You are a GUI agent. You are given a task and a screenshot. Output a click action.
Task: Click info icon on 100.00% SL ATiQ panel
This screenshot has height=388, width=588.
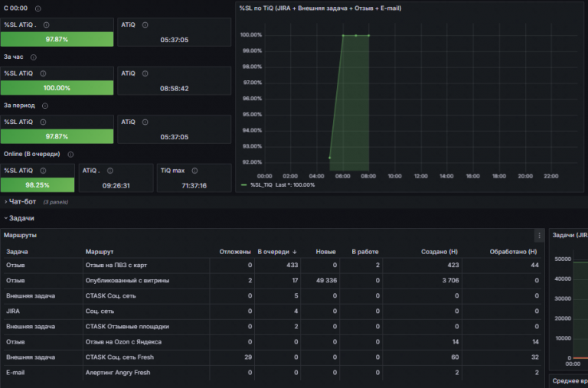pos(43,73)
